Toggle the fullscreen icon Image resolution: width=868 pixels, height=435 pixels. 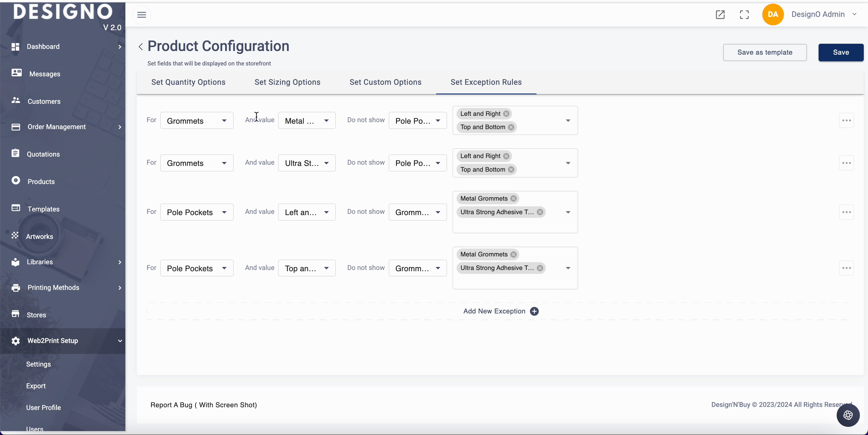pos(744,14)
